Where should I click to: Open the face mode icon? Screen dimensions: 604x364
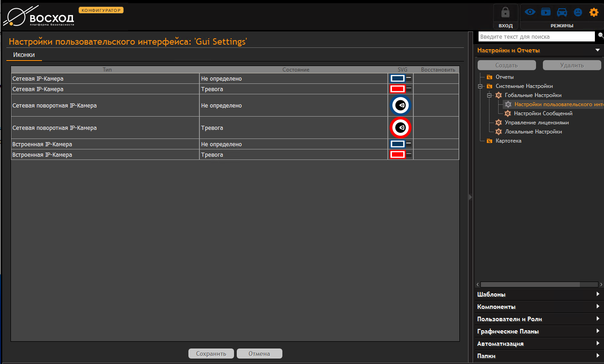[578, 12]
